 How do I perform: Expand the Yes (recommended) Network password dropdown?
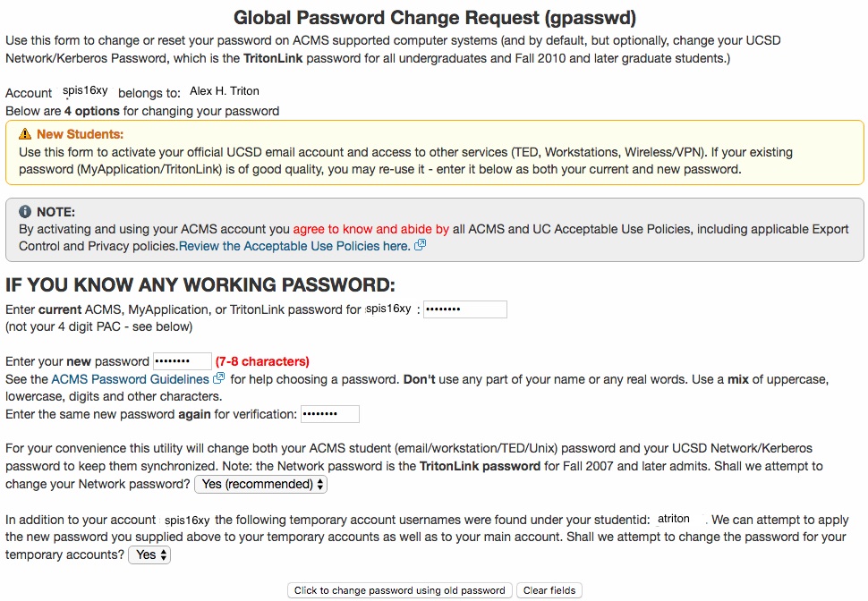[x=260, y=484]
